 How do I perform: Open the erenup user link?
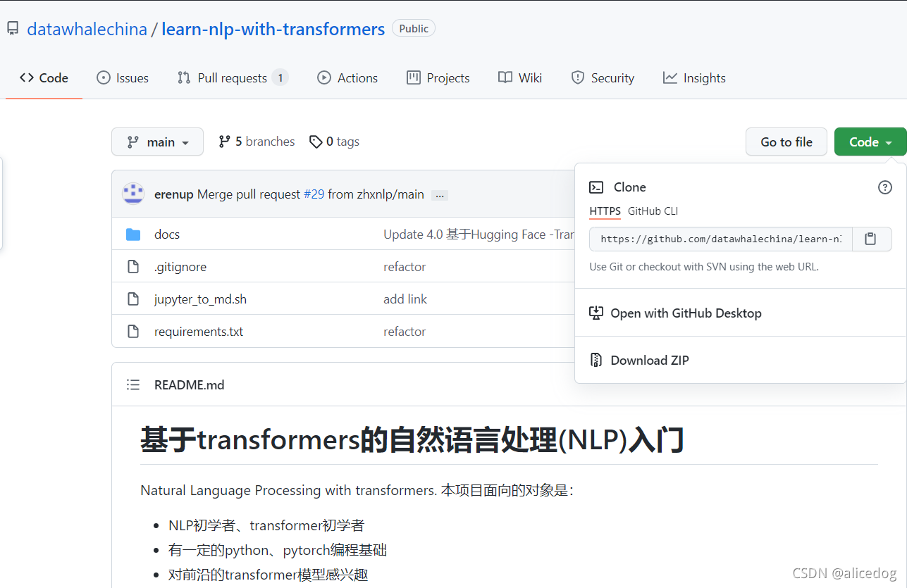click(173, 194)
